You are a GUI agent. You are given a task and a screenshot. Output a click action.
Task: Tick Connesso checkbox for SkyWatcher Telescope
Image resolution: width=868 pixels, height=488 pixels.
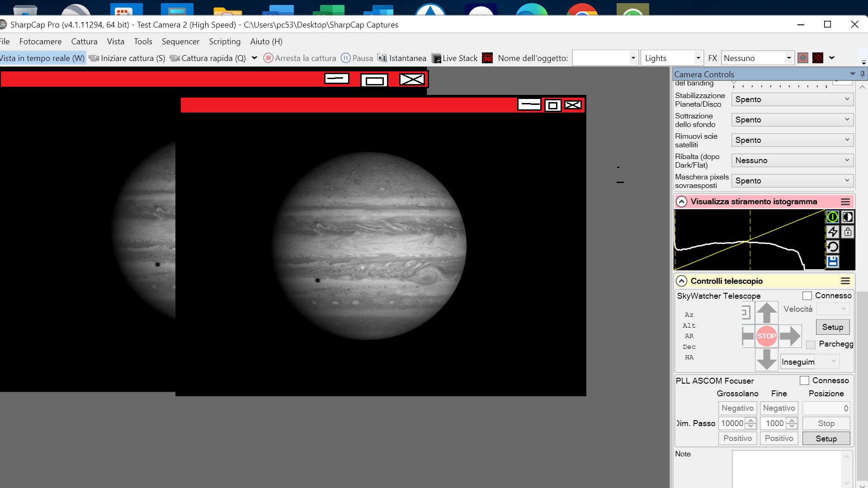807,296
